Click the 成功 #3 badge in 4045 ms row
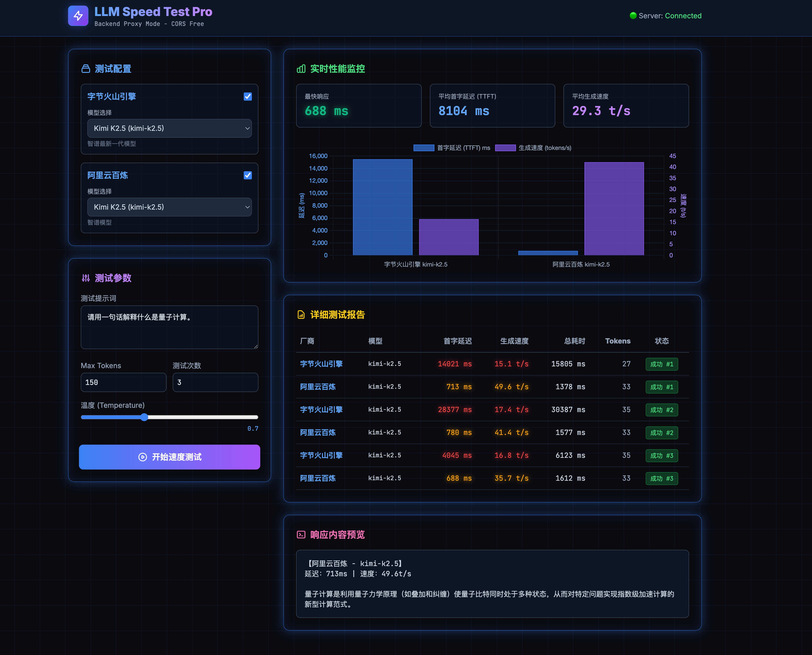Viewport: 812px width, 655px height. click(662, 456)
